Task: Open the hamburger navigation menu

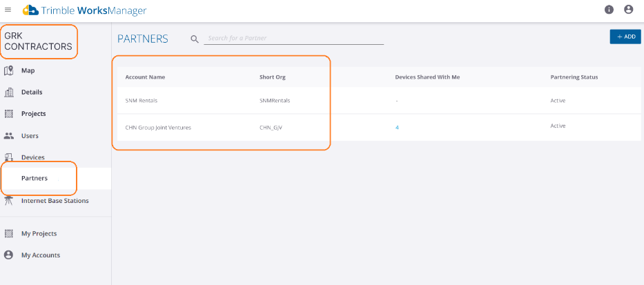Action: tap(8, 10)
